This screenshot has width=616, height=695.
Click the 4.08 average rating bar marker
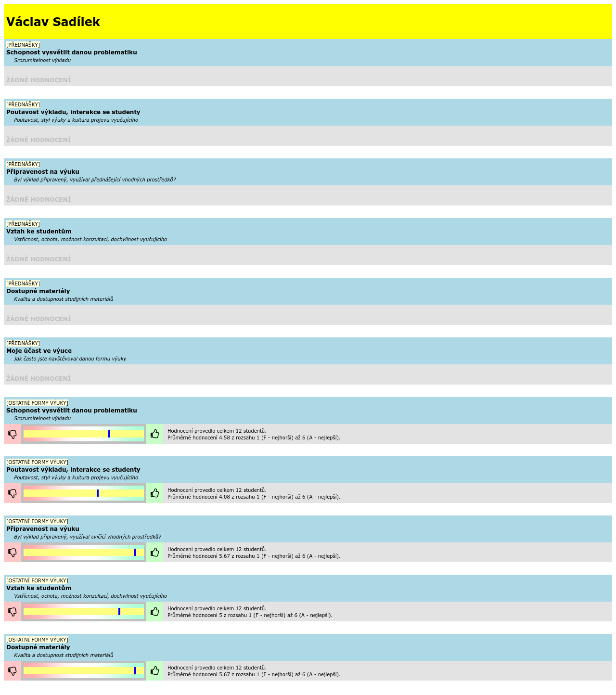pos(98,493)
